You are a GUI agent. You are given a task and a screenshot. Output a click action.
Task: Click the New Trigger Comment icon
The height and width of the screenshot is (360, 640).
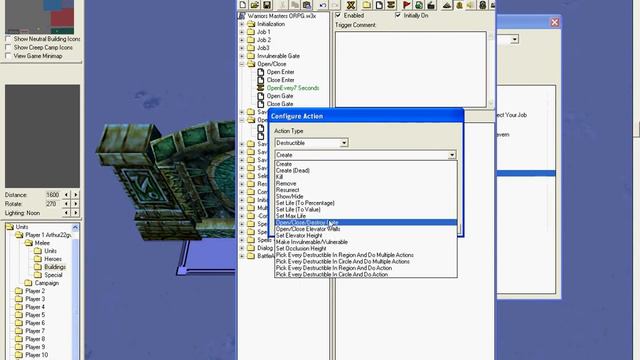click(391, 5)
